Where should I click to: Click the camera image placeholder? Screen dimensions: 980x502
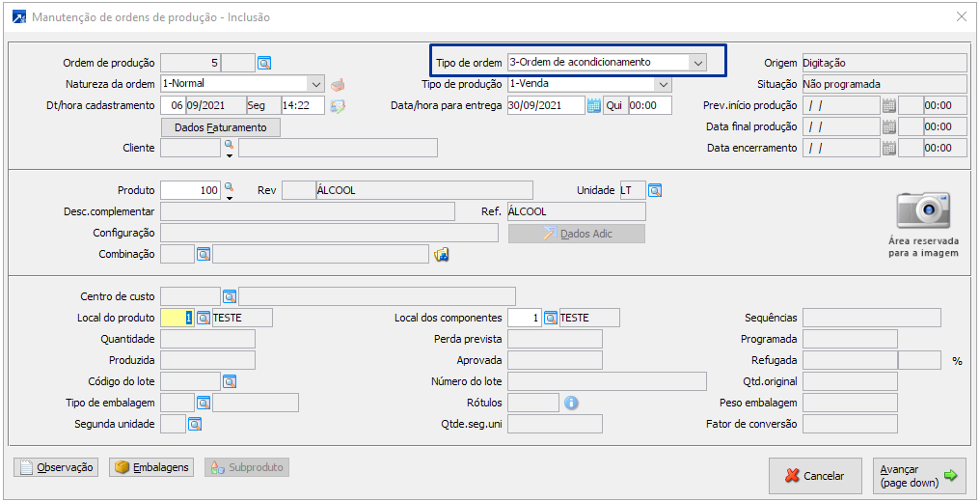pos(923,209)
